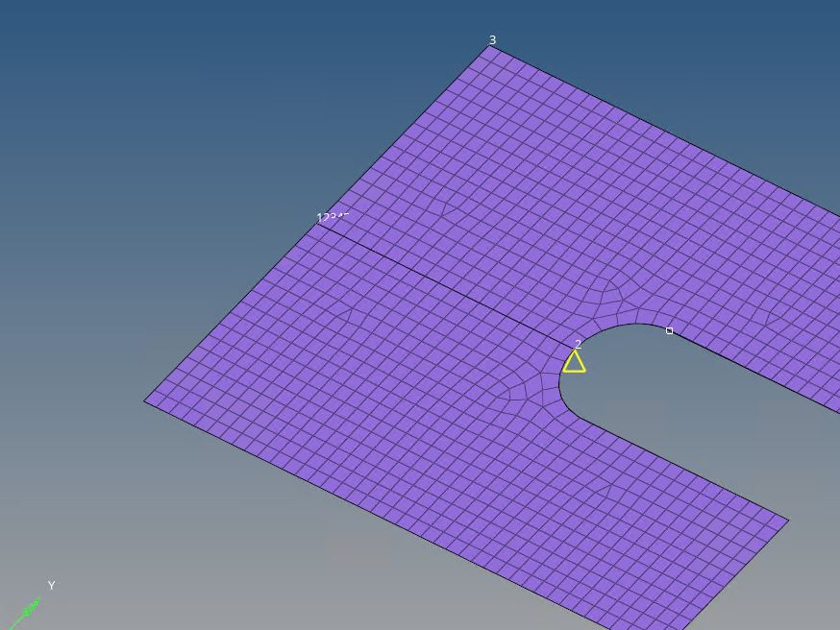The image size is (840, 630).
Task: Click the Y axis label of triad
Action: pos(51,586)
